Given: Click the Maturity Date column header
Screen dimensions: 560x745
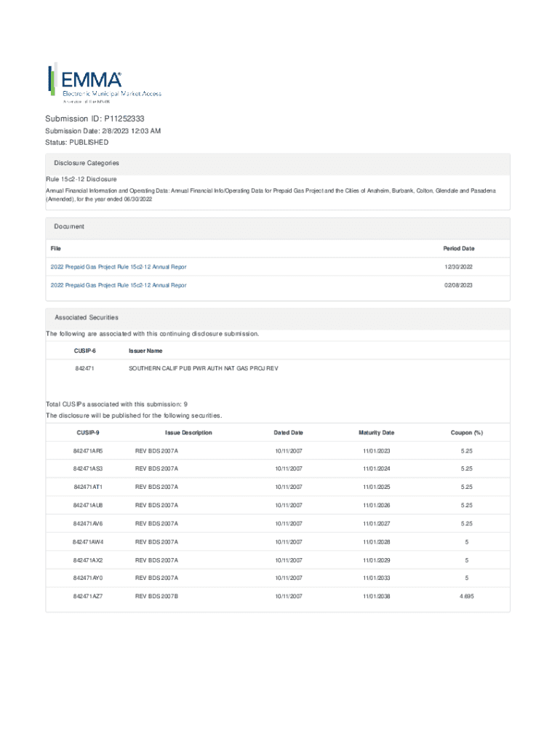Looking at the screenshot, I should [x=376, y=433].
